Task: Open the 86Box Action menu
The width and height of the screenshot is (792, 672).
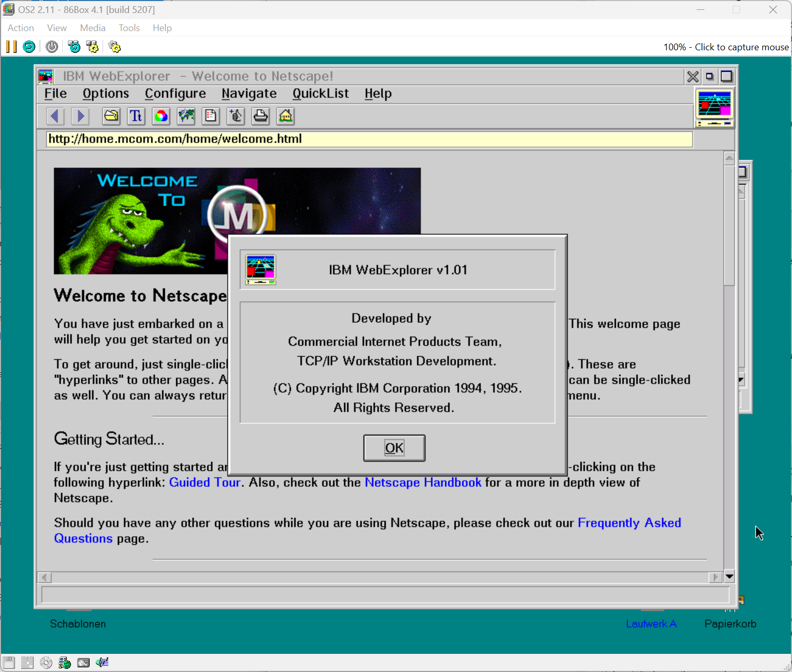Action: tap(21, 28)
